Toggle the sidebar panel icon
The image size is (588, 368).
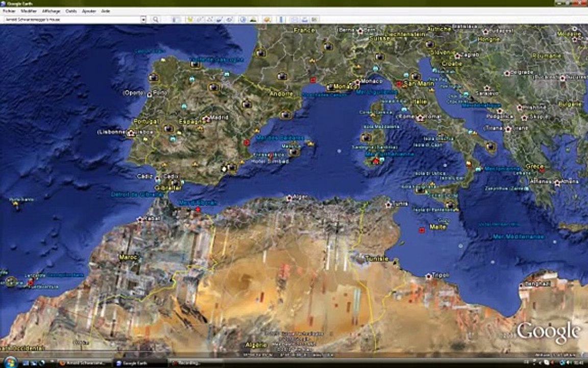coord(175,19)
